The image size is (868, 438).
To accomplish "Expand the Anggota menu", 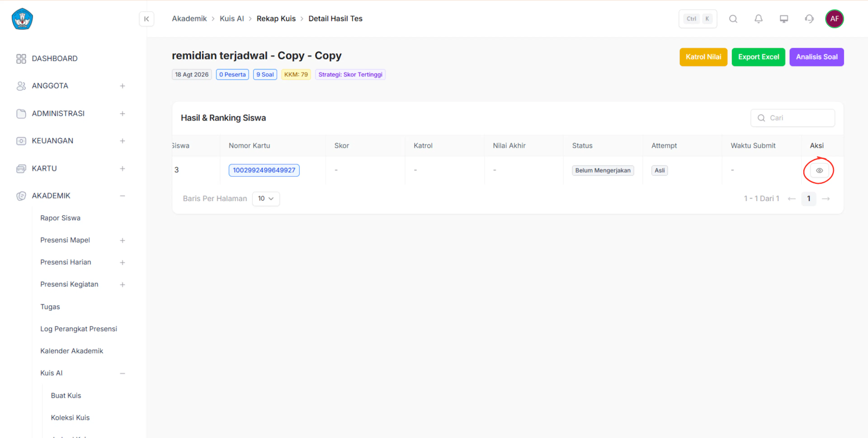I will coord(122,86).
